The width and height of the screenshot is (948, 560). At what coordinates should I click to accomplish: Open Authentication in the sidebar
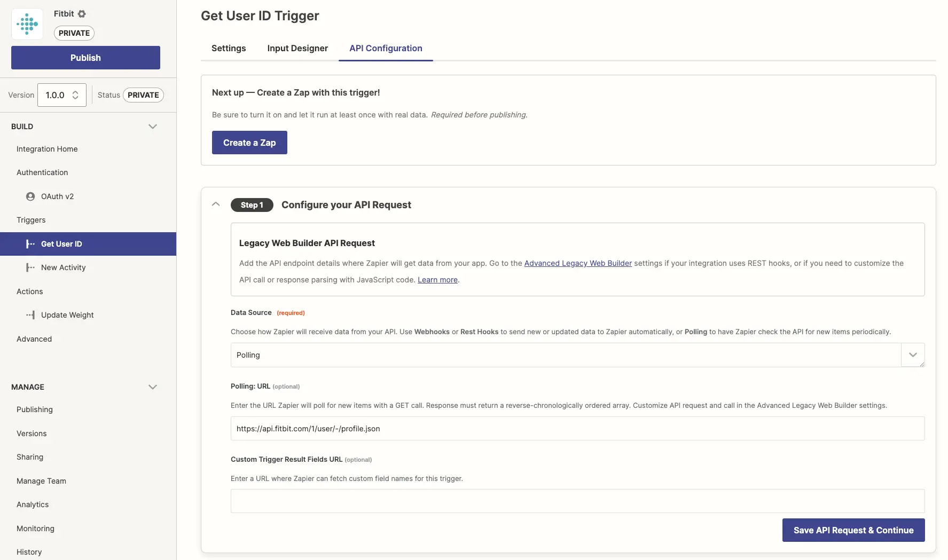tap(42, 172)
